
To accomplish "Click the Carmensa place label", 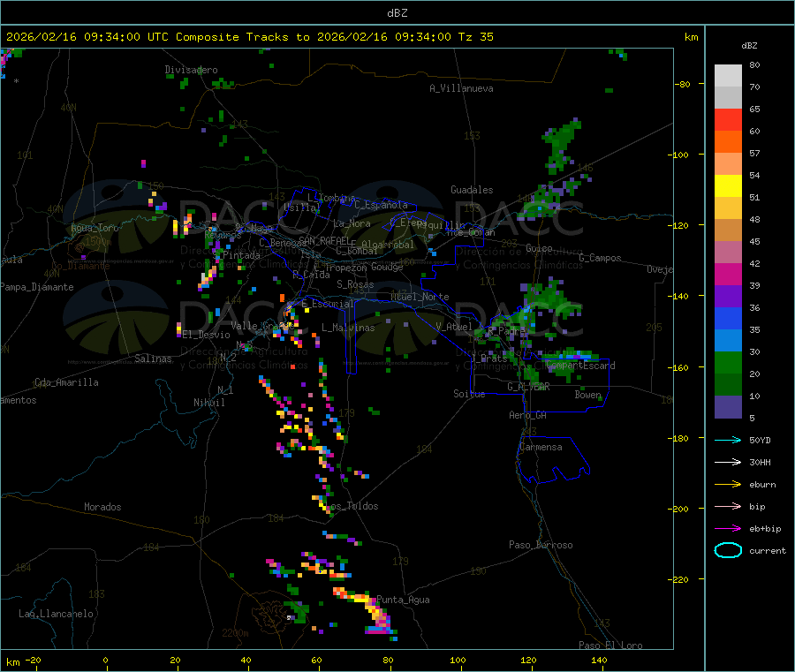I will coord(541,447).
